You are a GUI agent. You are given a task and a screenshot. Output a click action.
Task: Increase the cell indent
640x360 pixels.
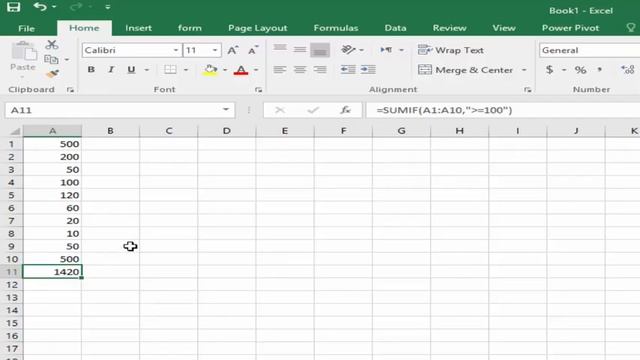[x=368, y=70]
